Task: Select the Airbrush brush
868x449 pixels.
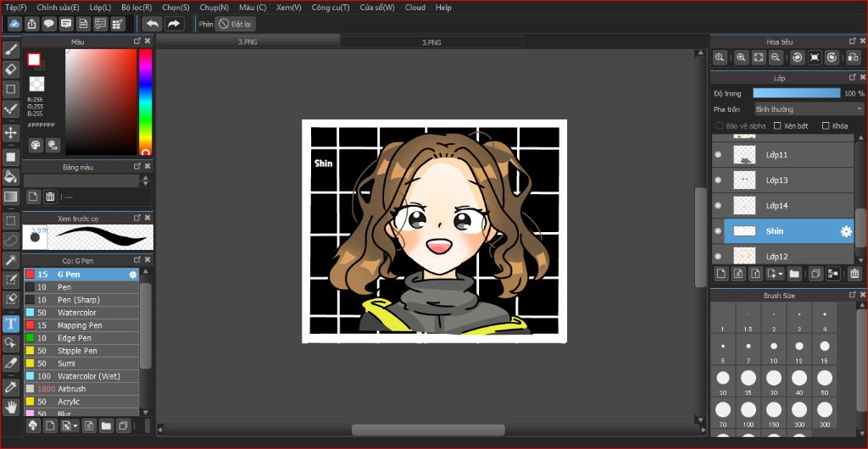Action: click(x=81, y=389)
